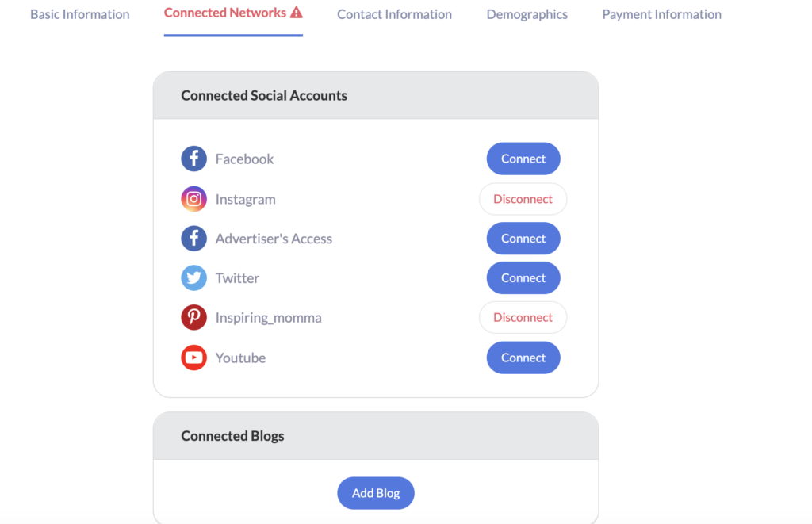Click the Facebook logo icon
Screen dimensions: 812x524
point(193,159)
